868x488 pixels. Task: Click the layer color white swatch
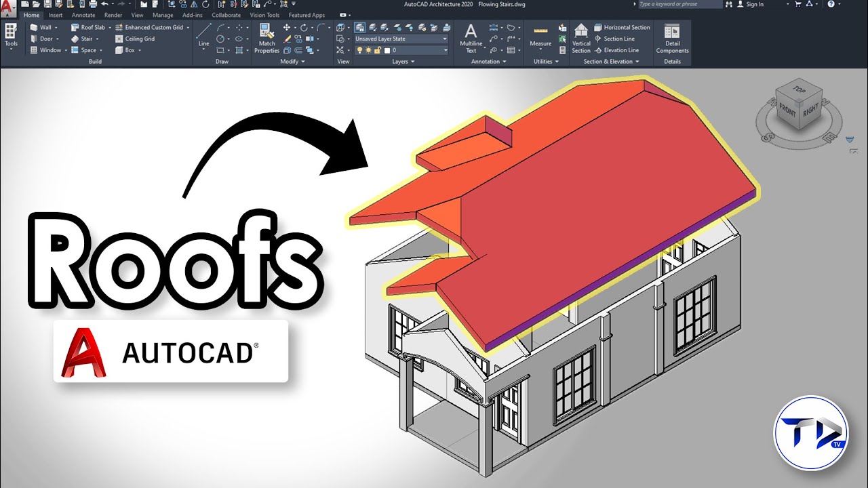(x=387, y=50)
